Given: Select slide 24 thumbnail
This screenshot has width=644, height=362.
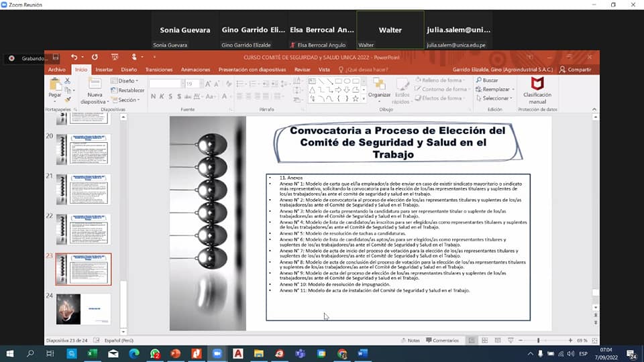Looking at the screenshot, I should pyautogui.click(x=83, y=309).
